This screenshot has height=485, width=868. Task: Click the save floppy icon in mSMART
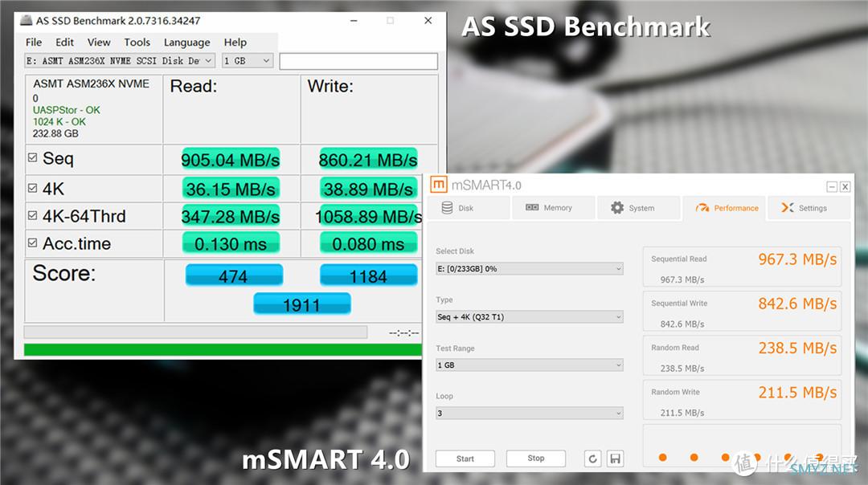615,459
